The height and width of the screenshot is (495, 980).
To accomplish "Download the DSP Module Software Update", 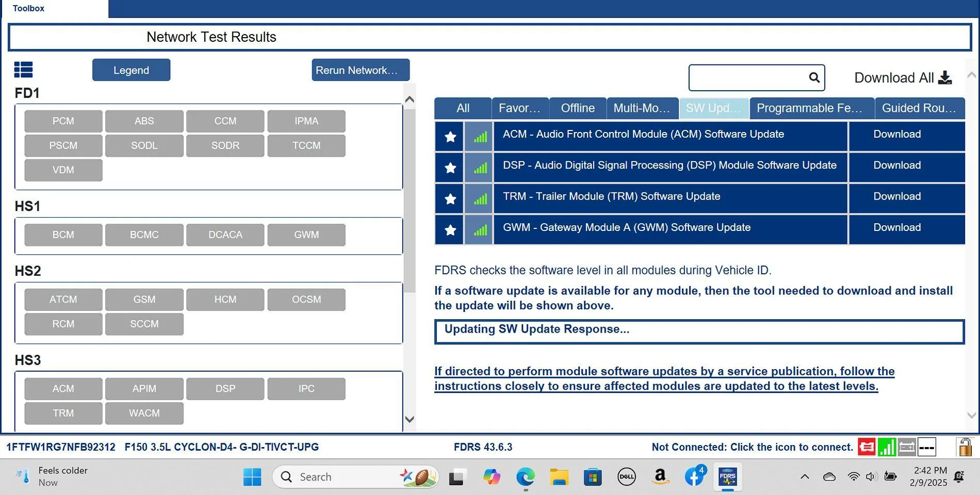I will pyautogui.click(x=907, y=168).
